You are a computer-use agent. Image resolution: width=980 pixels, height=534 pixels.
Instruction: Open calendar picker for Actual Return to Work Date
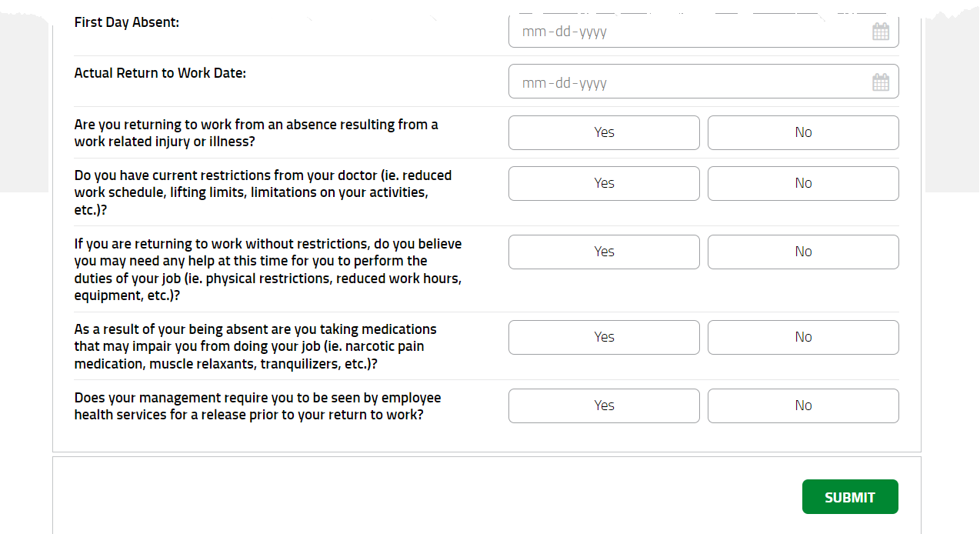pos(881,82)
